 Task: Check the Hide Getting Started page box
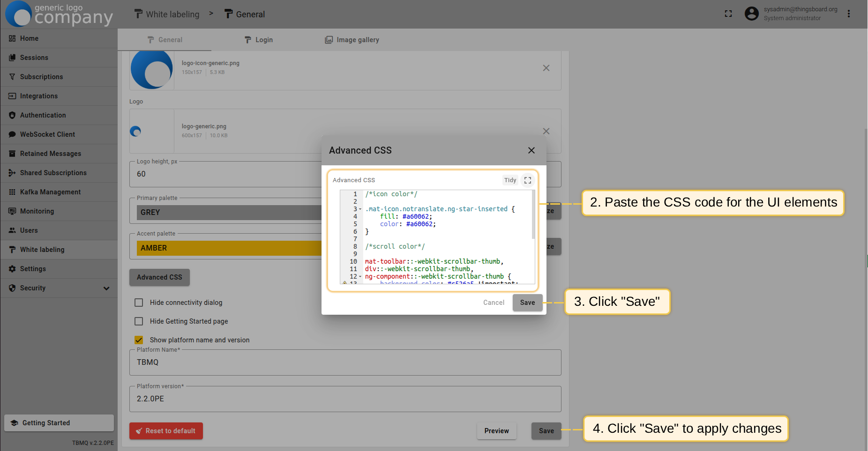click(139, 321)
